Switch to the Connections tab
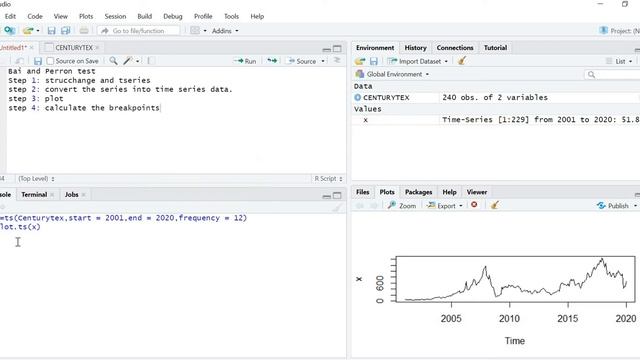Image resolution: width=640 pixels, height=360 pixels. [455, 48]
